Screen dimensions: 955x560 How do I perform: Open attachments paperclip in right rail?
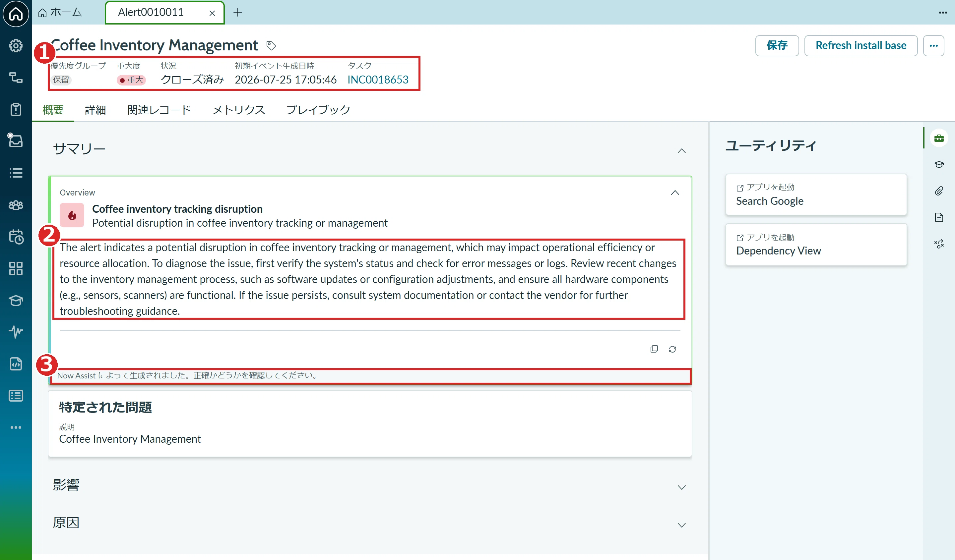click(939, 191)
